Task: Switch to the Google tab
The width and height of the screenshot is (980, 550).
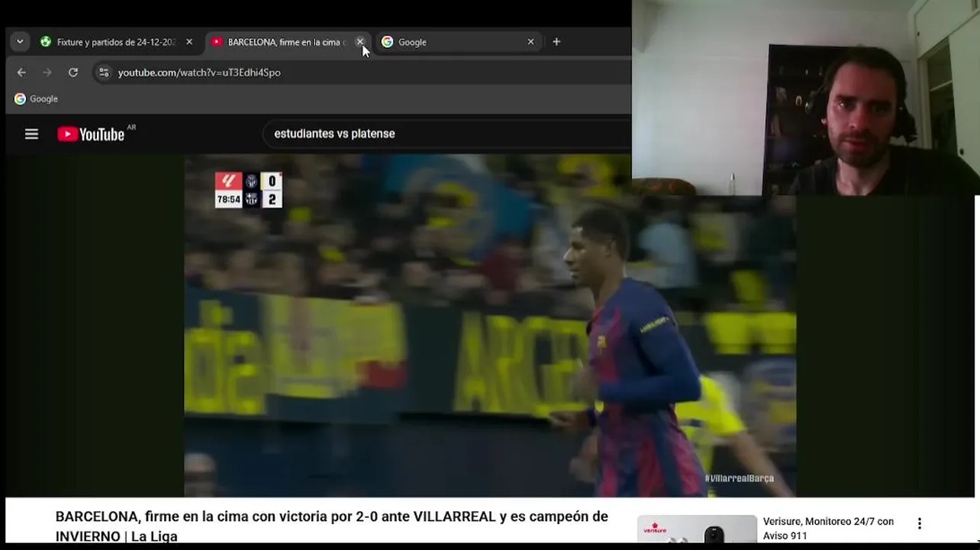Action: [x=458, y=42]
